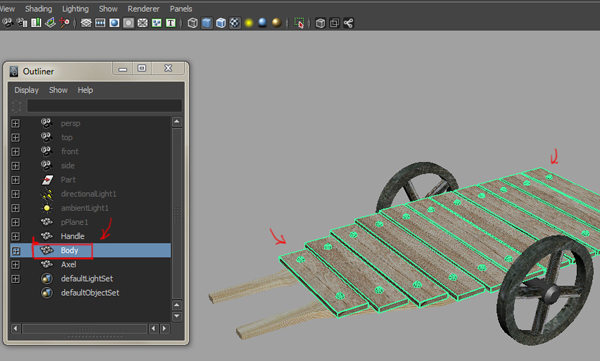Image resolution: width=600 pixels, height=361 pixels.
Task: Open the Lighting menu
Action: 75,9
